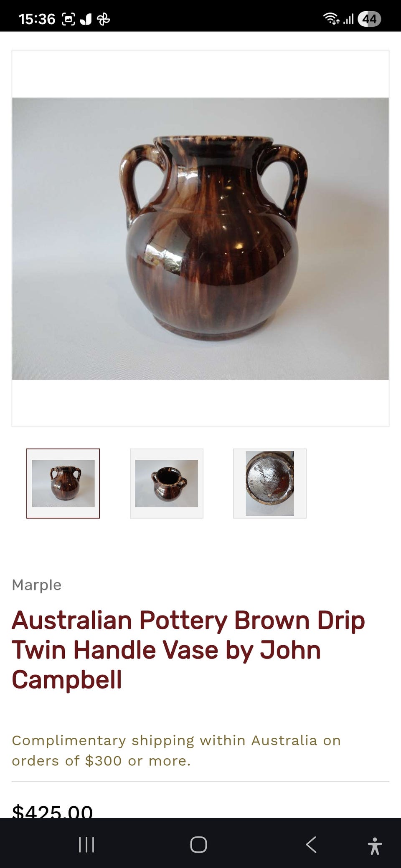Open the main vase product image
Image resolution: width=401 pixels, height=868 pixels.
tap(200, 238)
